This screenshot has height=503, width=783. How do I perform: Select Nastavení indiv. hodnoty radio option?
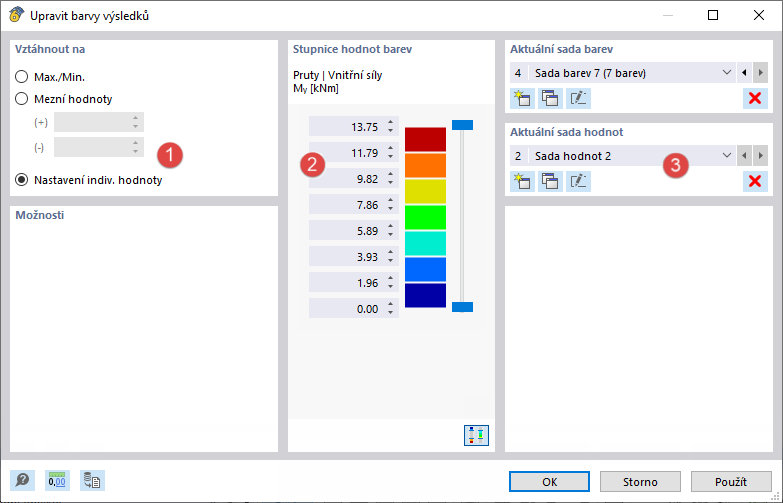22,181
